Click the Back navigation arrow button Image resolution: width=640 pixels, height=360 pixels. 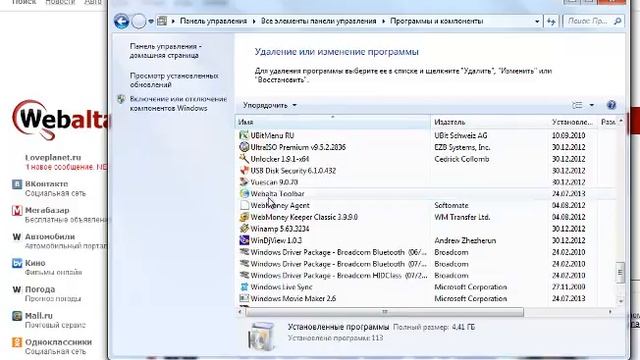[x=122, y=21]
